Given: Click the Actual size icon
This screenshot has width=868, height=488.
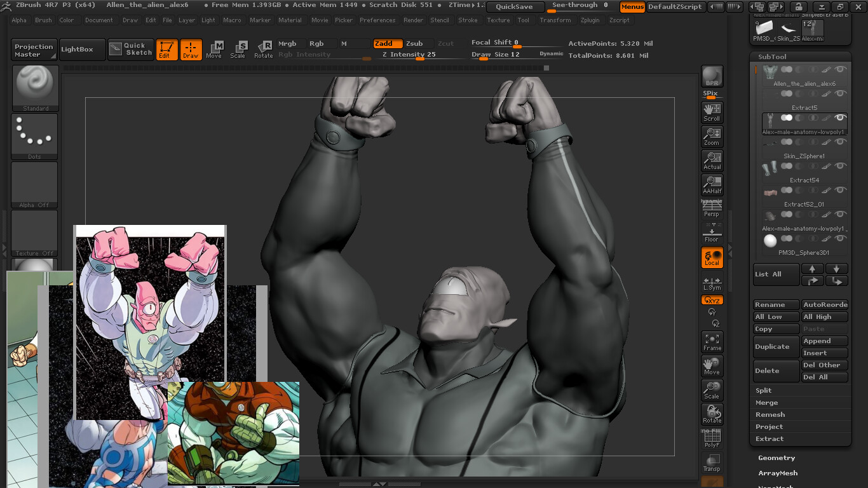Looking at the screenshot, I should point(712,160).
